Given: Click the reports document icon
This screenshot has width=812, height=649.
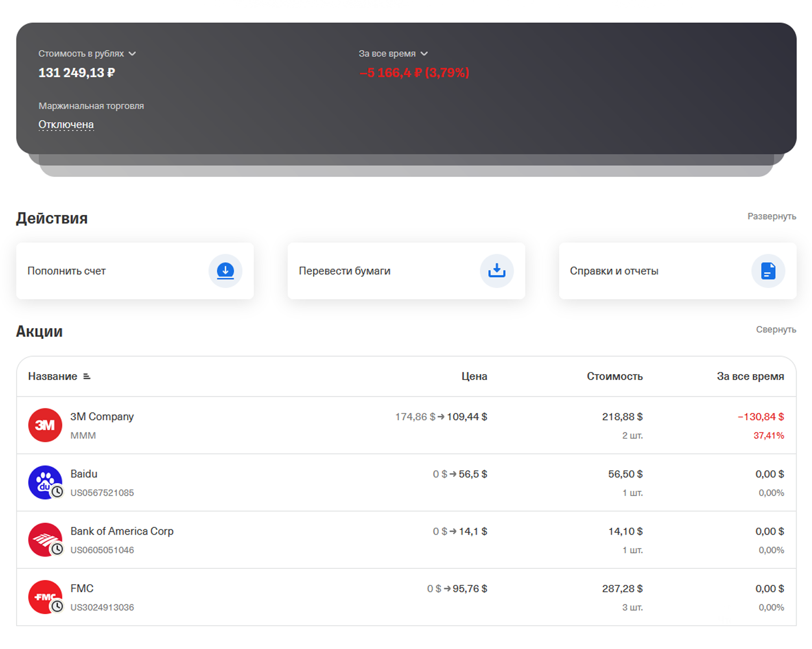Looking at the screenshot, I should (768, 271).
